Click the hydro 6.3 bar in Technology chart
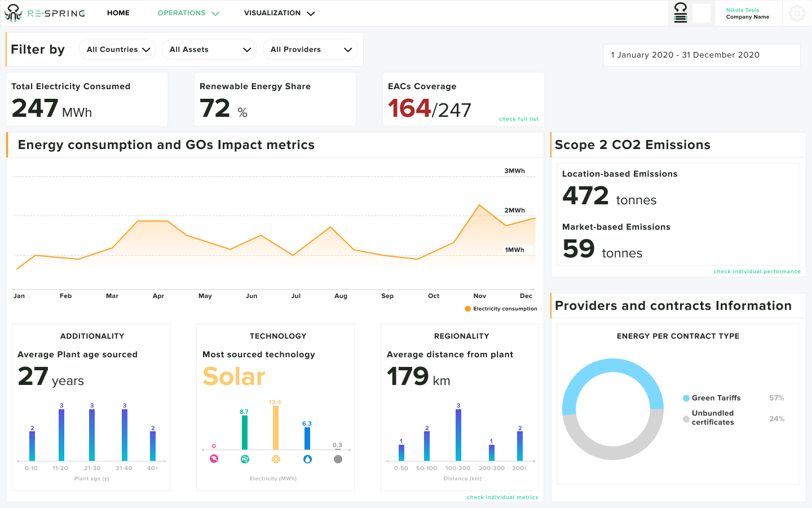This screenshot has width=812, height=508. (x=307, y=439)
